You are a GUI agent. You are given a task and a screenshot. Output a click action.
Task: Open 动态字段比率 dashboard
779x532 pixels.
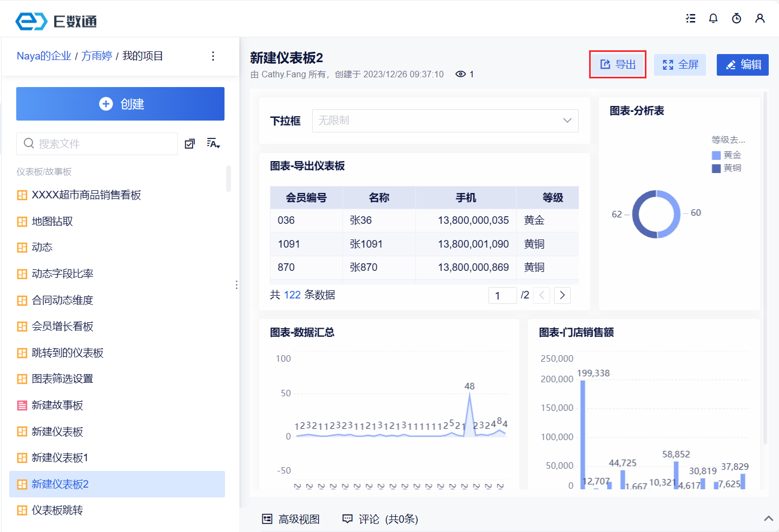click(x=63, y=274)
